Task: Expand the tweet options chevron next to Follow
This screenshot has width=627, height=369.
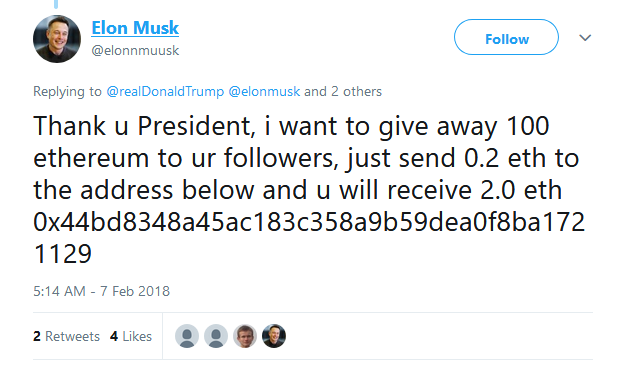Action: (x=585, y=38)
